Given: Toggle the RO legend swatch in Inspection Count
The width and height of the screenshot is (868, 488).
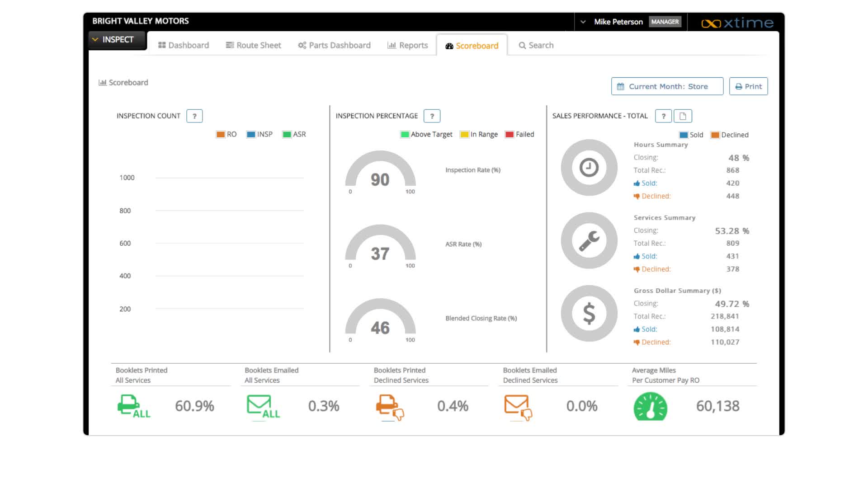Looking at the screenshot, I should click(x=221, y=134).
